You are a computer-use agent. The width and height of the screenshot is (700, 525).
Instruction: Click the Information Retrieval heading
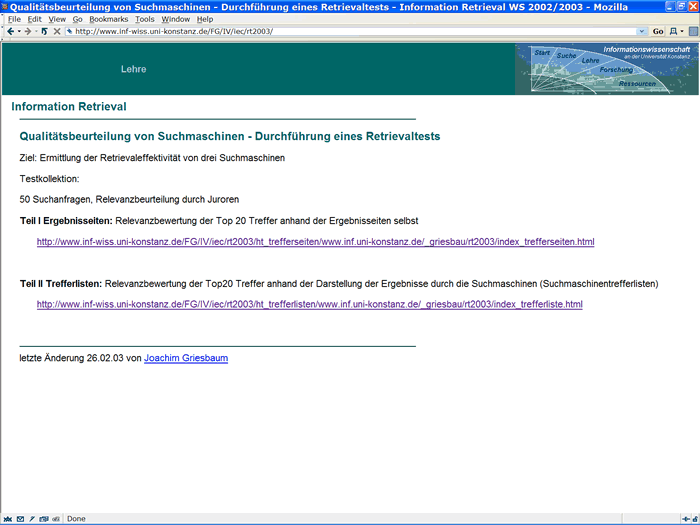click(x=69, y=106)
